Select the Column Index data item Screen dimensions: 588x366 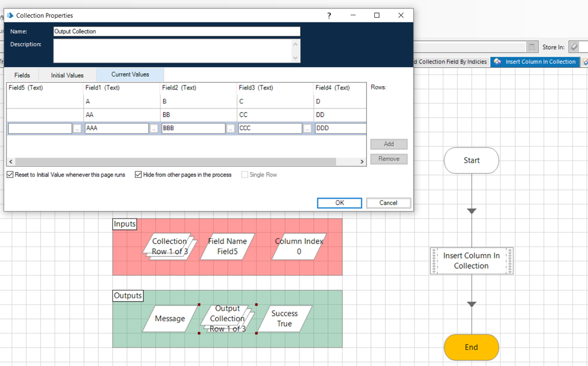pyautogui.click(x=299, y=246)
